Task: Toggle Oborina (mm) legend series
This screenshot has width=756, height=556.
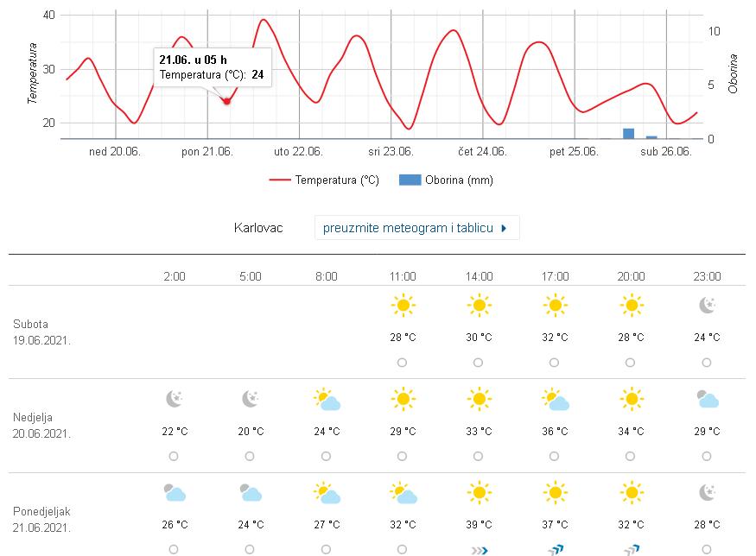Action: pos(447,180)
